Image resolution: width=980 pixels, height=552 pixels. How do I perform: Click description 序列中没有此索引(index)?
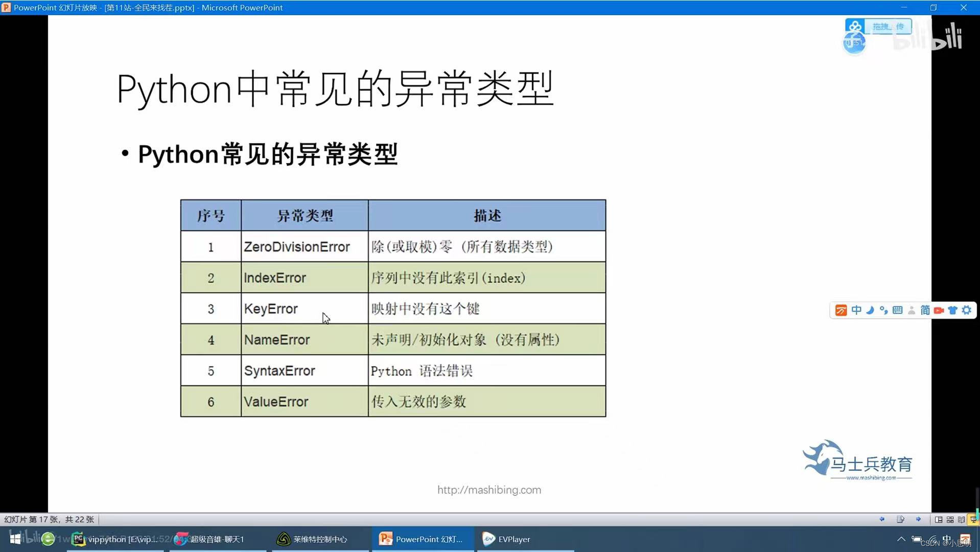[448, 278]
